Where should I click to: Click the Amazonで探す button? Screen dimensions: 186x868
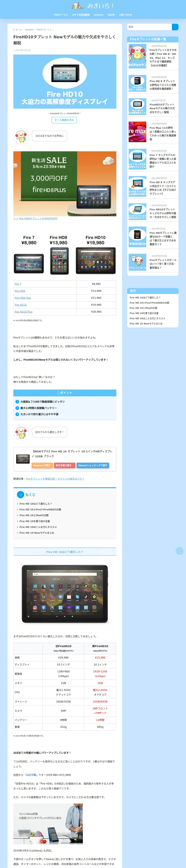click(x=42, y=465)
